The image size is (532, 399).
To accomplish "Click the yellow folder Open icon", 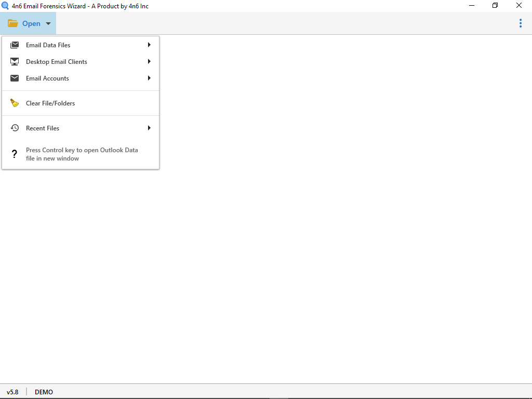I will (x=13, y=23).
